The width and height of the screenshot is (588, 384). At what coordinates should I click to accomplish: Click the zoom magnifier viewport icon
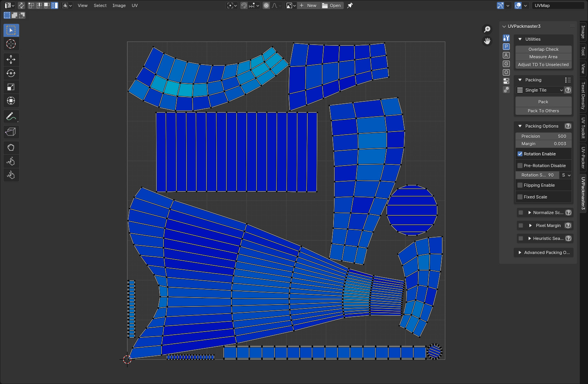click(487, 29)
